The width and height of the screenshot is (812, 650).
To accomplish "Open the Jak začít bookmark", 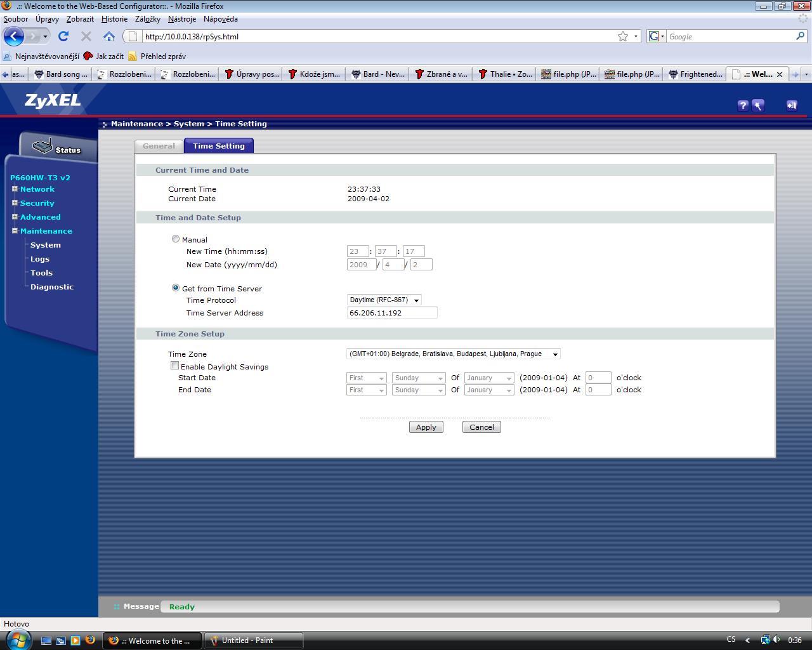I will click(x=103, y=56).
